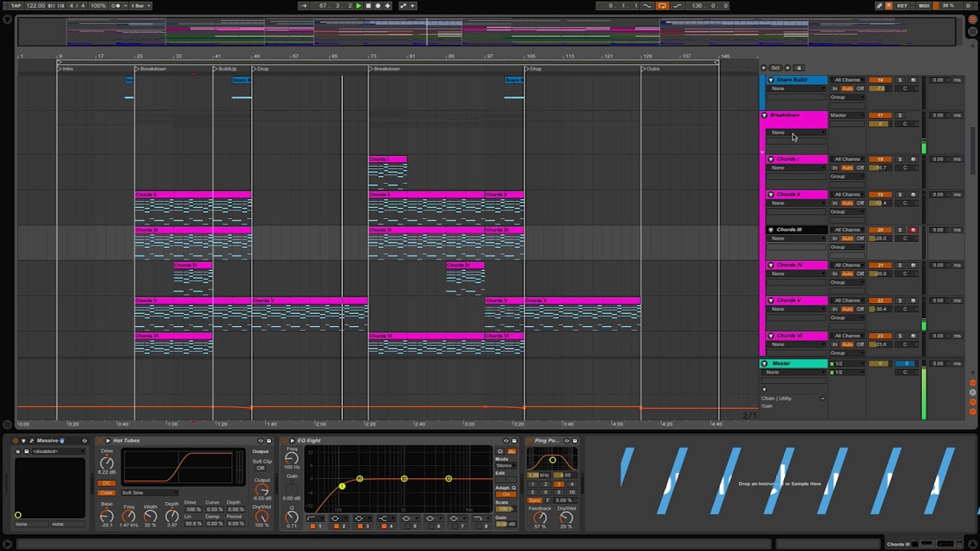Solo the Chords I track
The image size is (980, 551).
(900, 159)
